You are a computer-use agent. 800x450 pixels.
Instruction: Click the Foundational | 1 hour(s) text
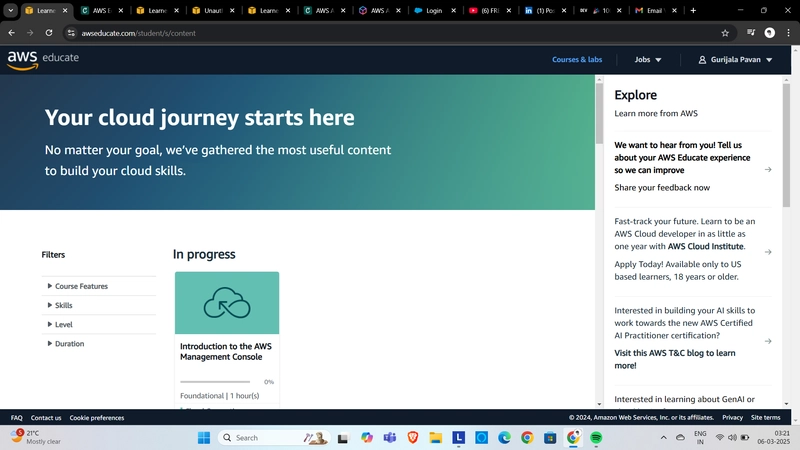point(219,396)
